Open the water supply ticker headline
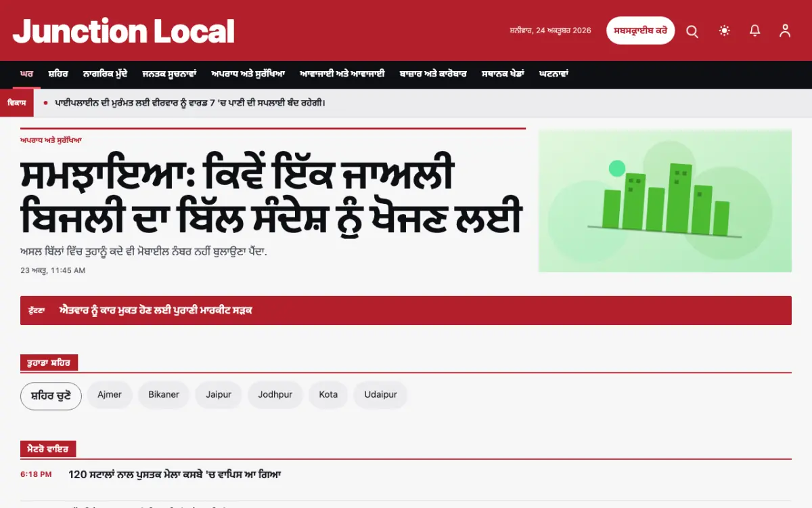The height and width of the screenshot is (508, 812). 190,103
